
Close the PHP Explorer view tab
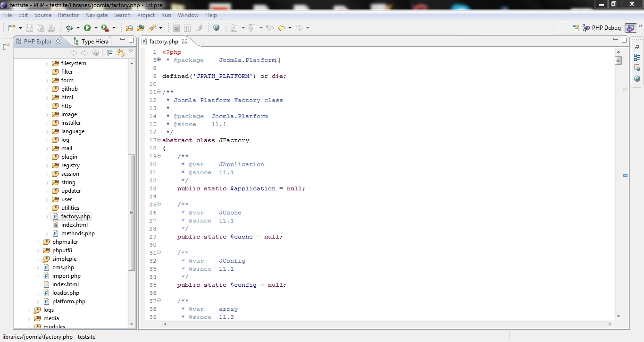[58, 41]
